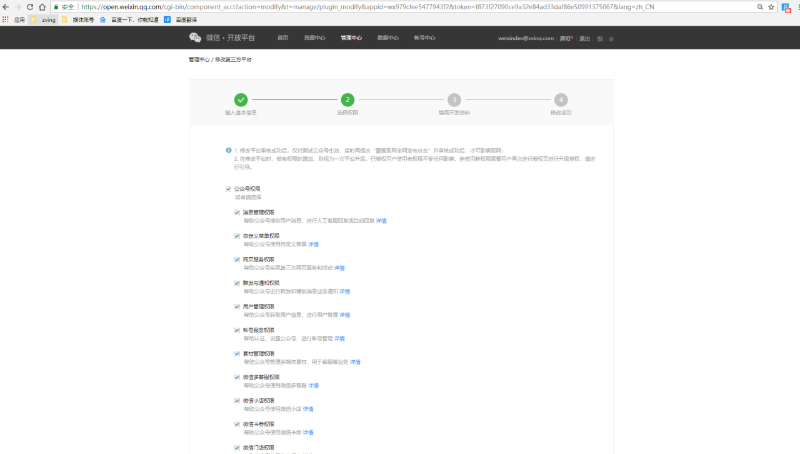Open 详情 link for 微信卡券权限
The image size is (800, 454).
308,432
